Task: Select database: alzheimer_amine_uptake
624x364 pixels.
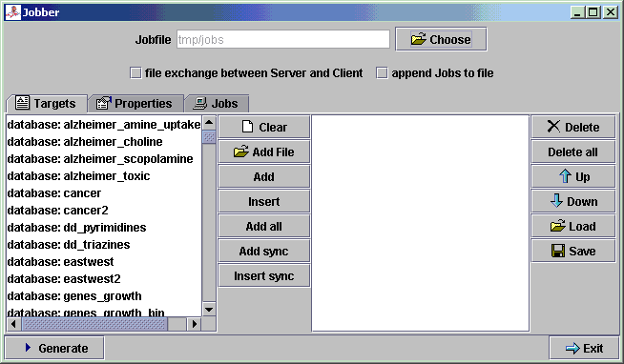Action: tap(104, 125)
